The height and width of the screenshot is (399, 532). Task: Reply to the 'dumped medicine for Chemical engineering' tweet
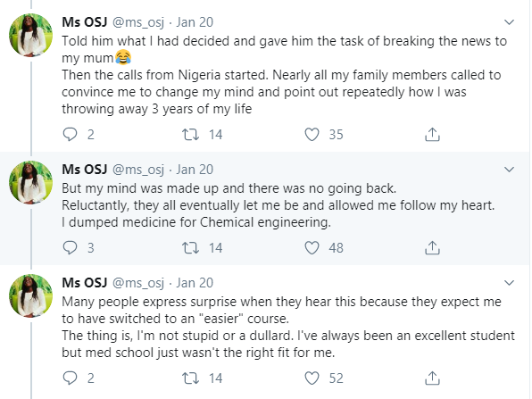pyautogui.click(x=71, y=247)
